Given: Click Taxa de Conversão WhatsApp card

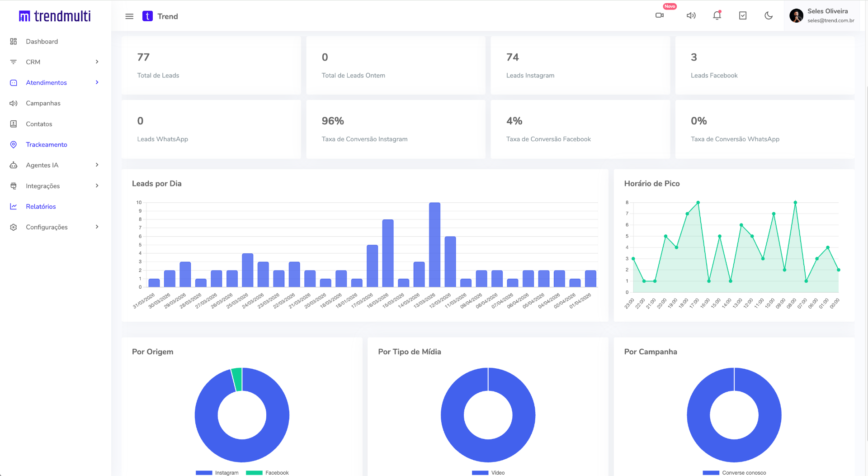Looking at the screenshot, I should [x=764, y=129].
